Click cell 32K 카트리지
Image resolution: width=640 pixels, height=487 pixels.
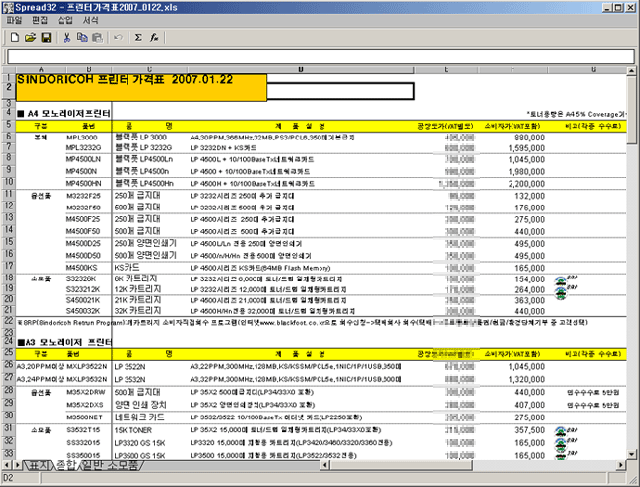138,311
